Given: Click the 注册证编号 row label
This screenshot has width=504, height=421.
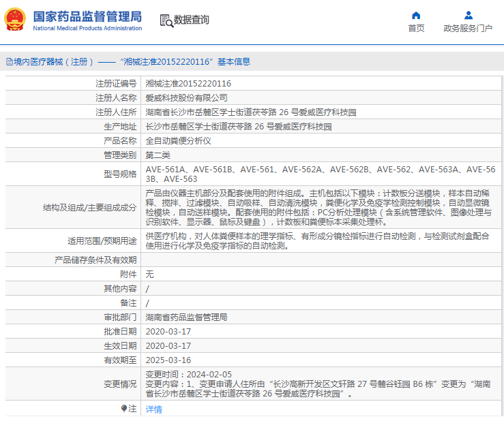Looking at the screenshot, I should pyautogui.click(x=116, y=84).
